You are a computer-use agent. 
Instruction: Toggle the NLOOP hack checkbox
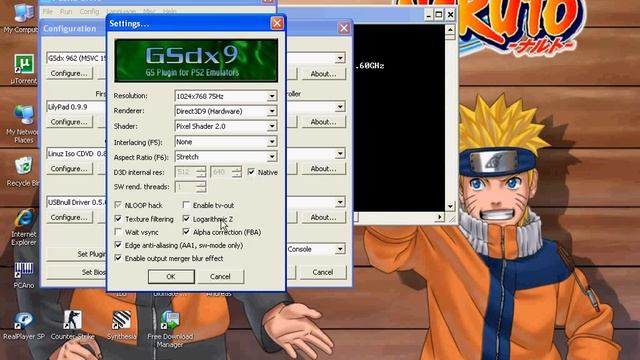[x=118, y=205]
